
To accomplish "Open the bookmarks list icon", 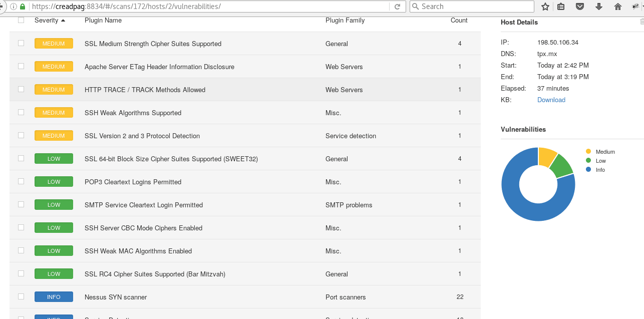I will (561, 7).
